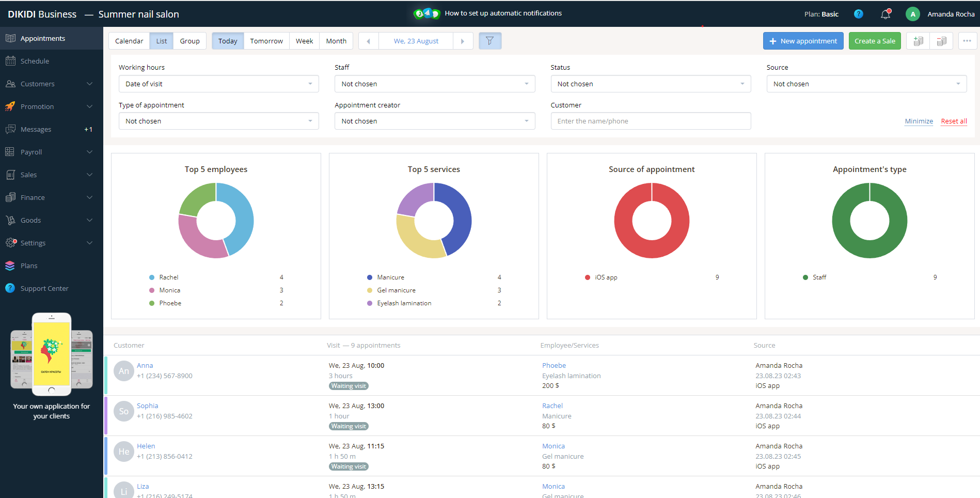Switch to Calendar view tab

pyautogui.click(x=129, y=41)
